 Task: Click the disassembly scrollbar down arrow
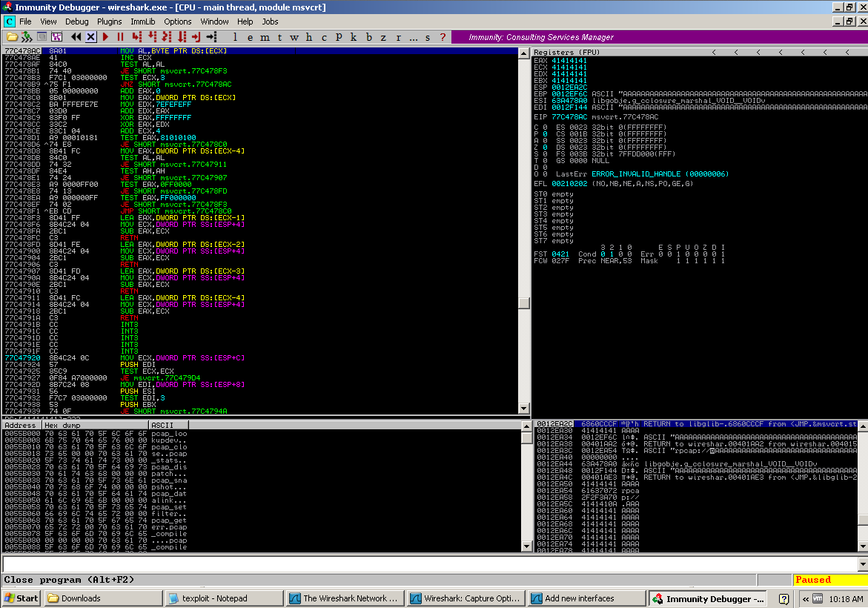[523, 409]
